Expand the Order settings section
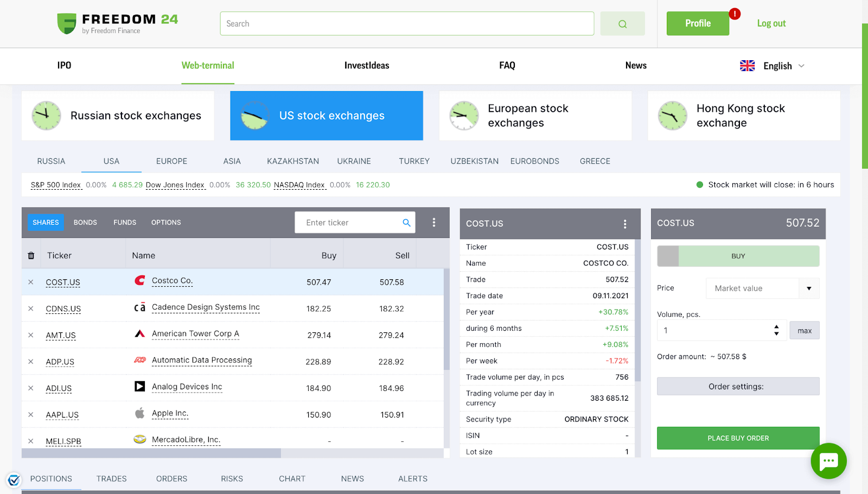Image resolution: width=868 pixels, height=494 pixels. coord(738,387)
